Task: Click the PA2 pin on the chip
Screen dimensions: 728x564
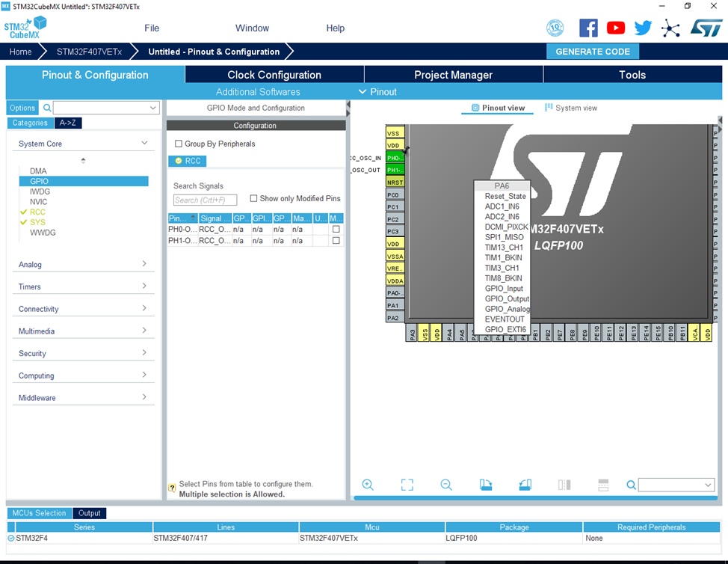Action: coord(395,318)
